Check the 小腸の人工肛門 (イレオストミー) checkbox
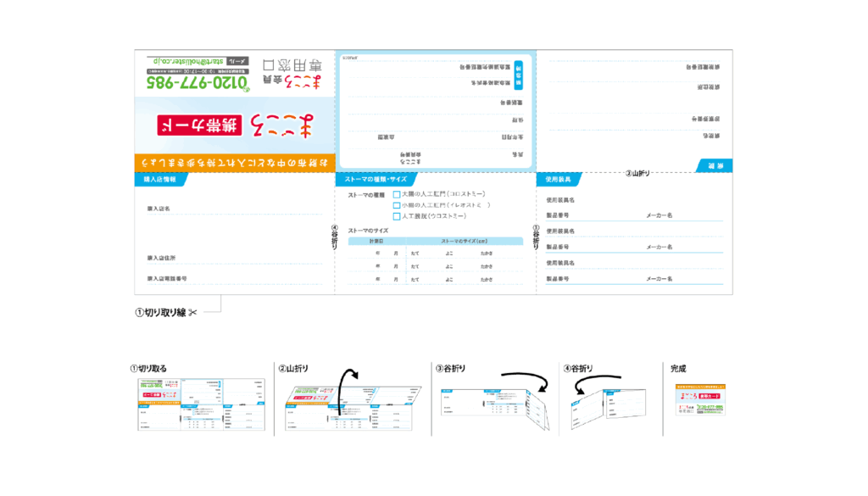This screenshot has height=496, width=868. [x=396, y=205]
